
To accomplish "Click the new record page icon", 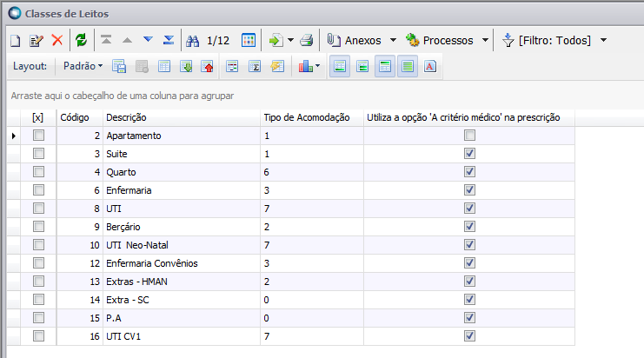I will click(x=15, y=41).
